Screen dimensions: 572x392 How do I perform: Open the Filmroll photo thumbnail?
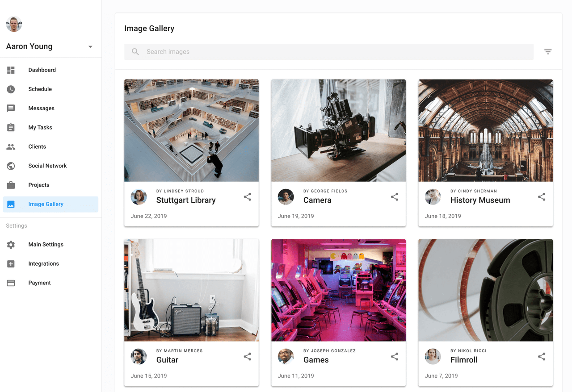(485, 290)
